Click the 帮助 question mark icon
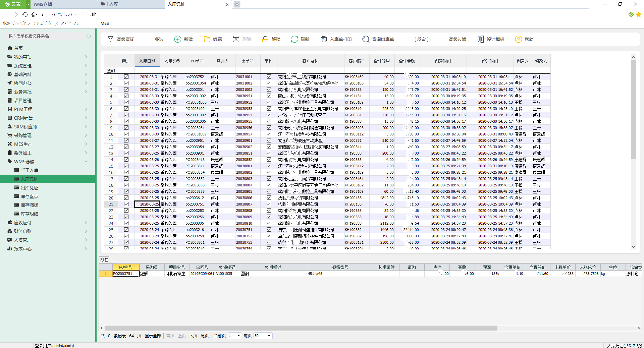 [519, 39]
